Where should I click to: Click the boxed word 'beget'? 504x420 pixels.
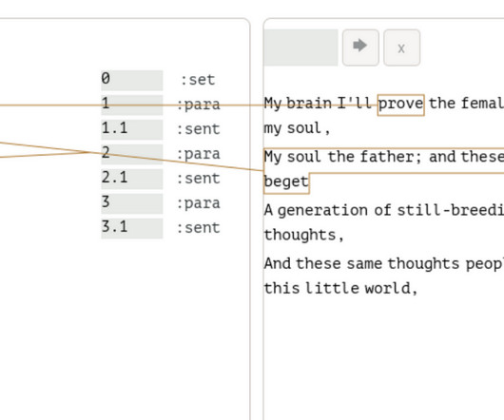coord(286,182)
